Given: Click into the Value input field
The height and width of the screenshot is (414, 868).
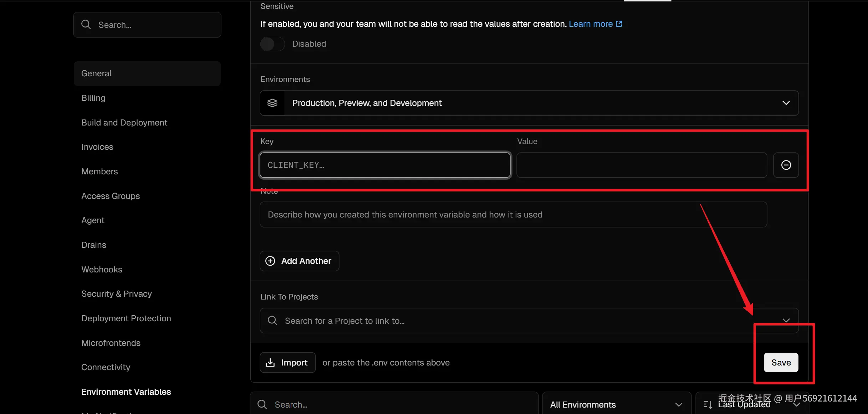Looking at the screenshot, I should coord(642,165).
